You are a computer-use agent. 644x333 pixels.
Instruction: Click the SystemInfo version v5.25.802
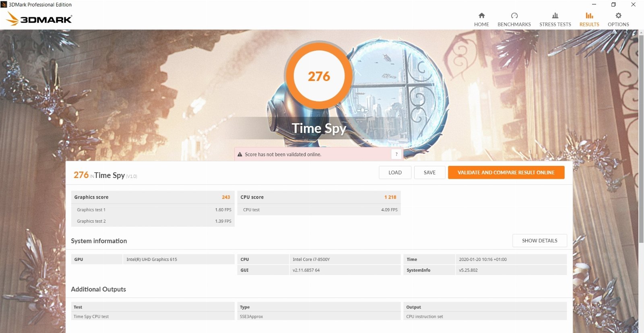[x=468, y=270]
